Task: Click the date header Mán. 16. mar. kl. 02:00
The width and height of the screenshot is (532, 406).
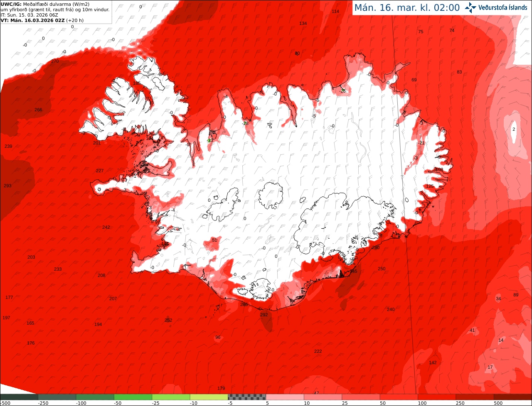Action: click(x=406, y=7)
